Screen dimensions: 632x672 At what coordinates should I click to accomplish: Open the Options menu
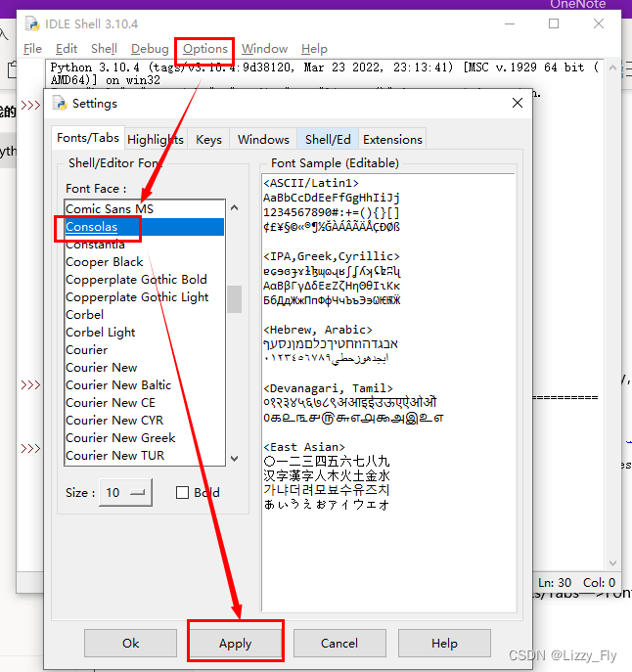204,49
